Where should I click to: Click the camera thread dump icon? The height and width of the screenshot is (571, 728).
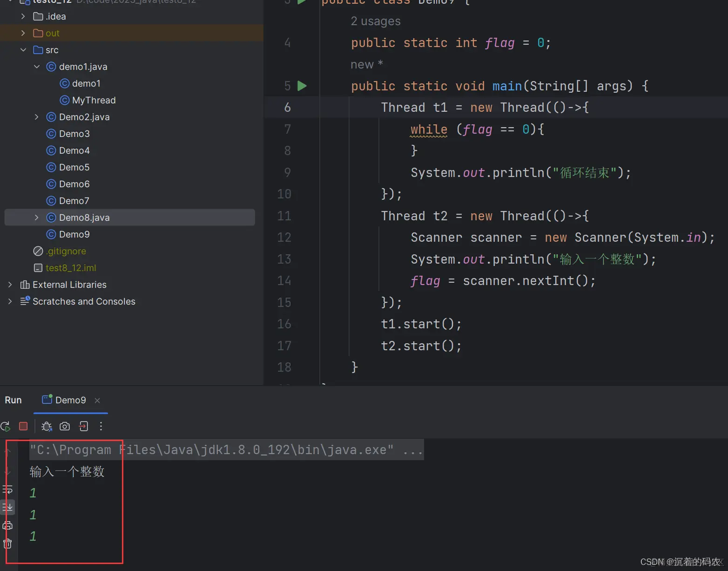coord(65,426)
